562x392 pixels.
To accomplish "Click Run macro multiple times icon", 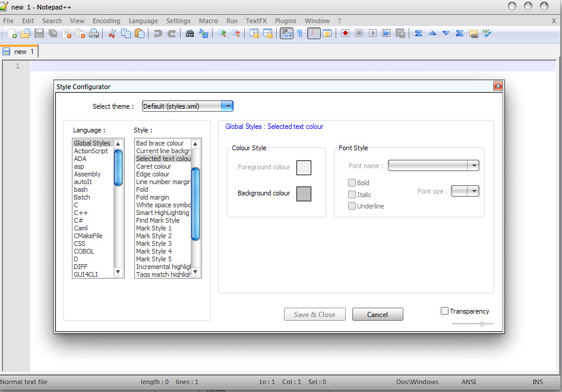I will (x=386, y=33).
